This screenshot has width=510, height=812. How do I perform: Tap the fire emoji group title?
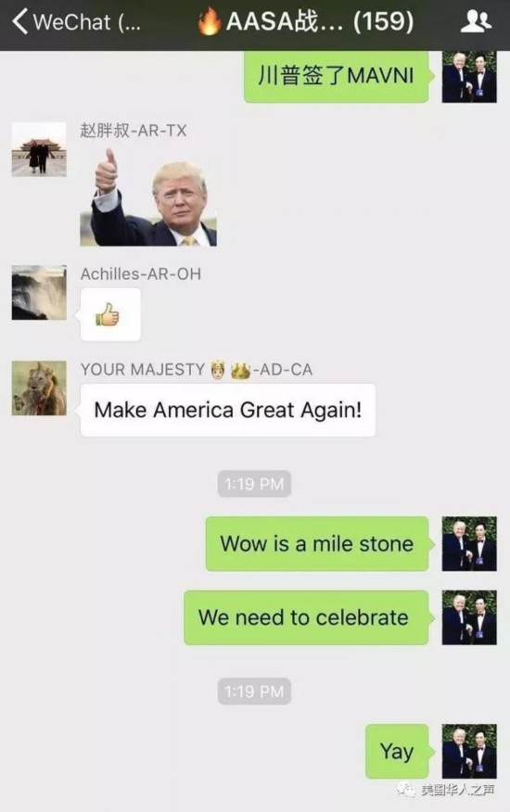pyautogui.click(x=306, y=21)
